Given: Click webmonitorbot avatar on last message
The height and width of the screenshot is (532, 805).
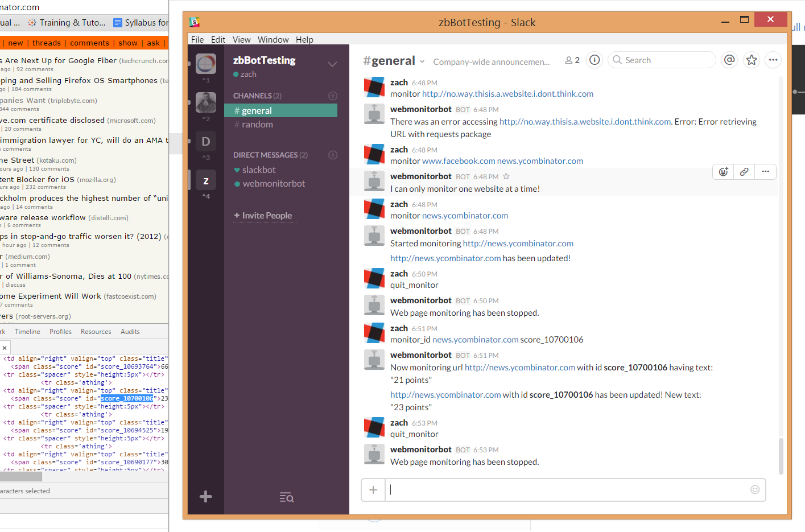Looking at the screenshot, I should [x=374, y=455].
